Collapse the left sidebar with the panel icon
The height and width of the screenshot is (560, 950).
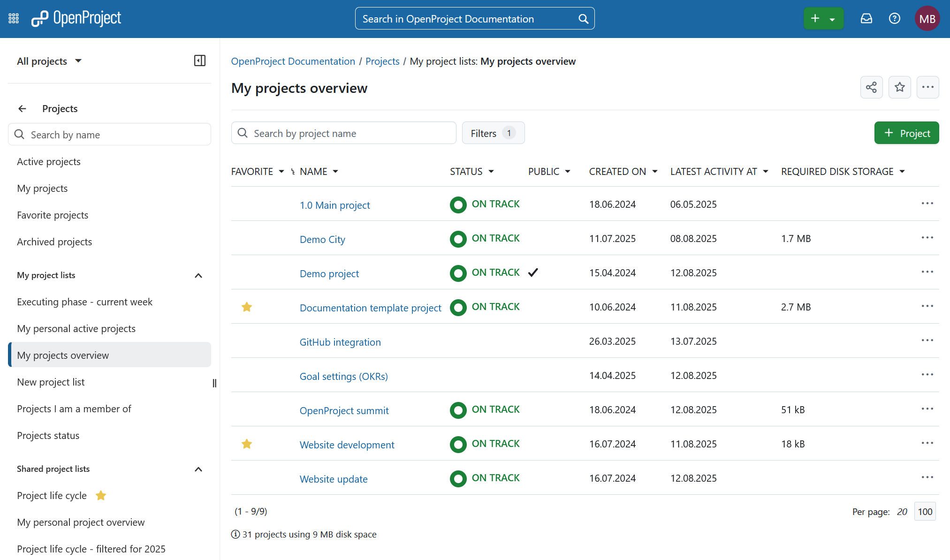click(x=199, y=61)
